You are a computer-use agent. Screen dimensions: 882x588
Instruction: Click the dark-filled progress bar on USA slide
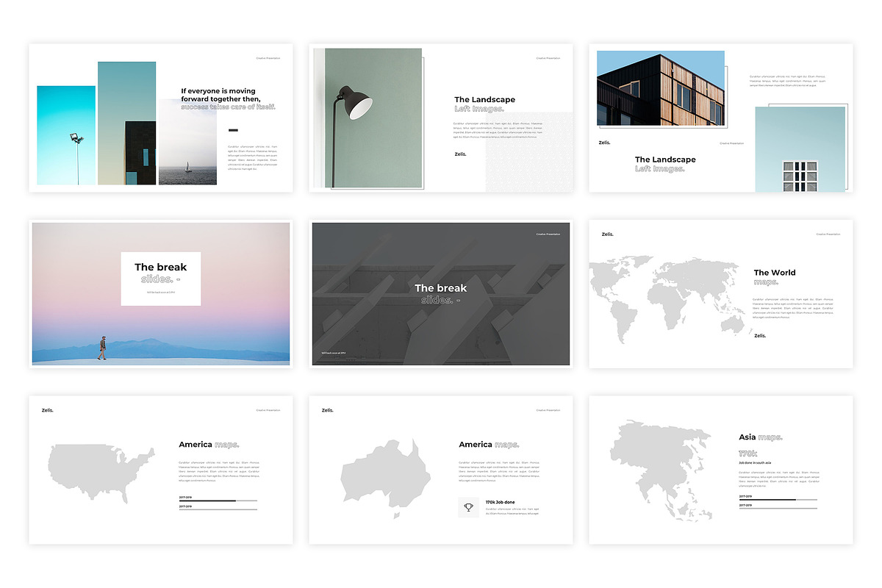click(x=218, y=501)
